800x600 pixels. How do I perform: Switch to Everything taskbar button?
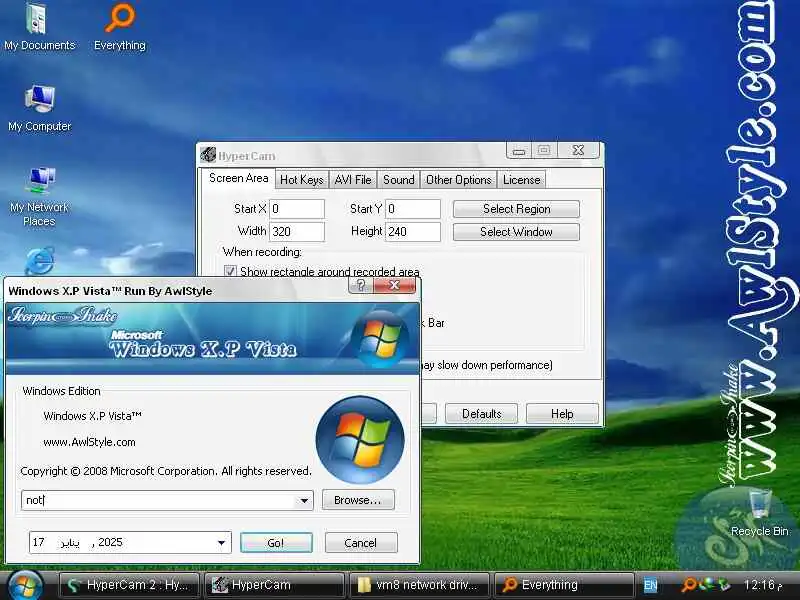(564, 585)
